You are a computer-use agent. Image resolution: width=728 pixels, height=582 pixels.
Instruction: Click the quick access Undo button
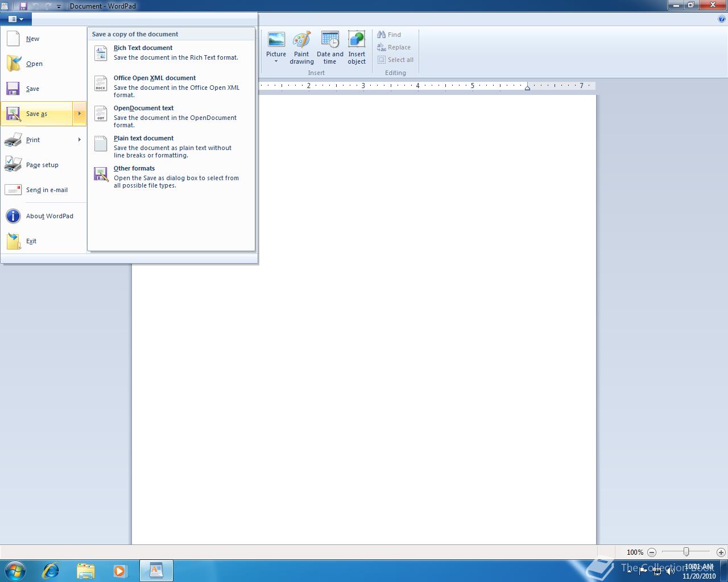click(x=36, y=6)
